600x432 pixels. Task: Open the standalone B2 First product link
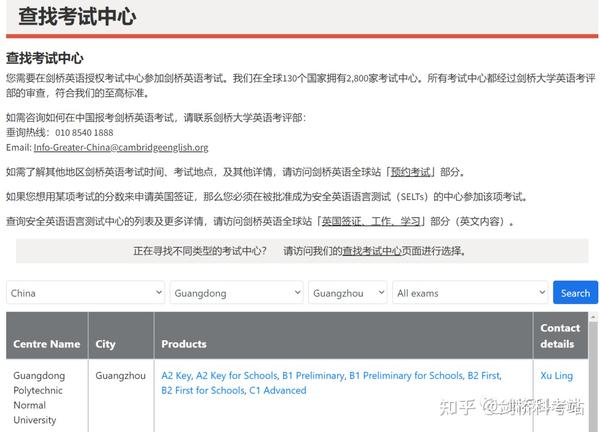pos(484,376)
